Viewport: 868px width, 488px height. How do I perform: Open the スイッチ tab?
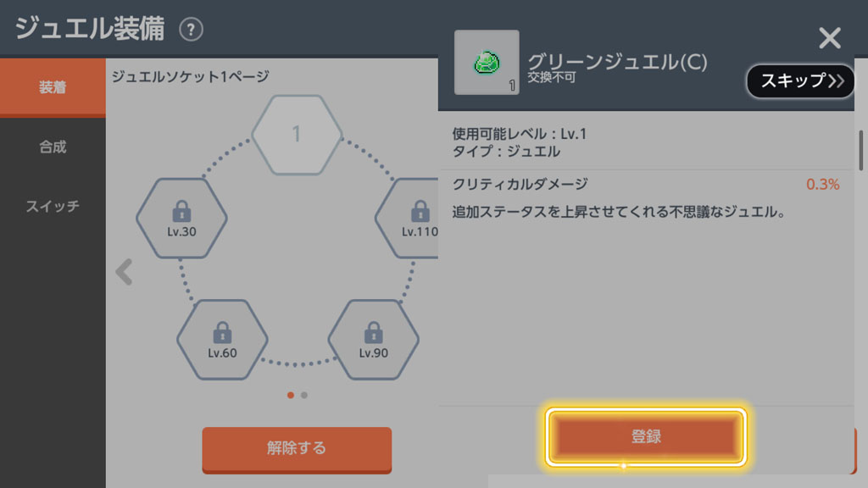tap(53, 207)
